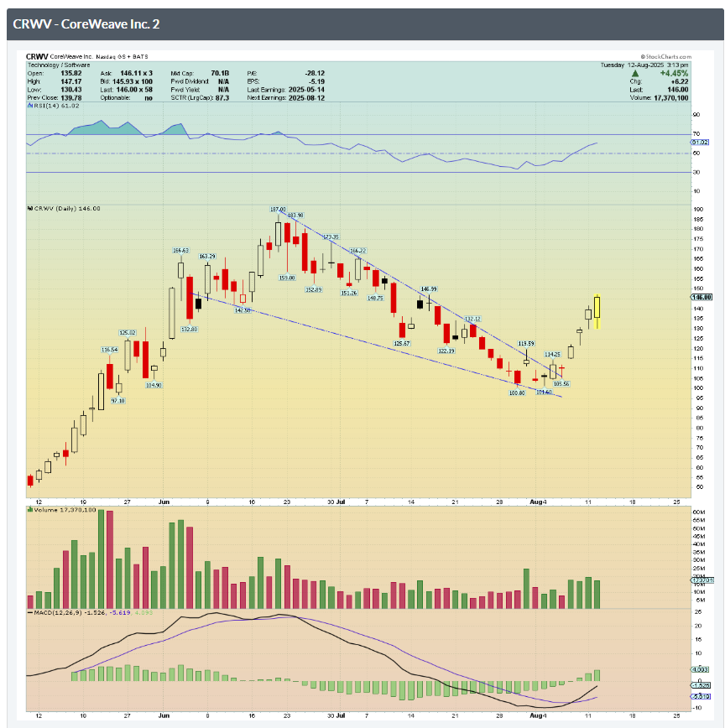Viewport: 725px width, 728px height.
Task: Click the 187.00 peak price label
Action: coord(278,210)
